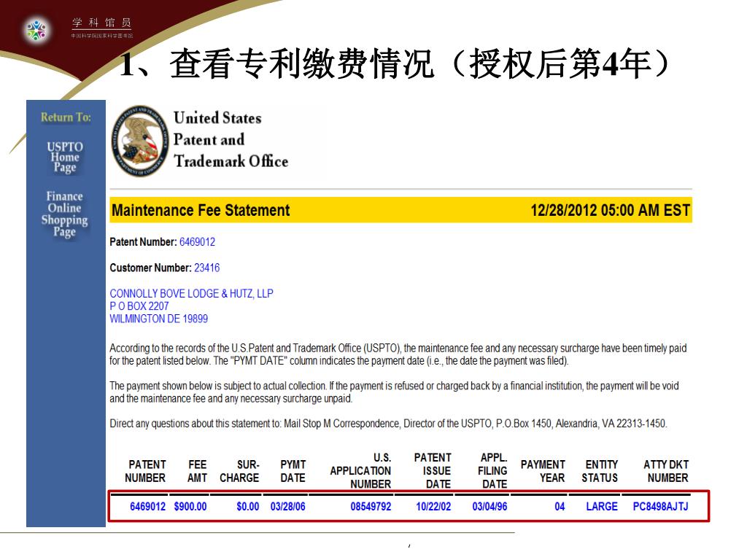Click the SUR-CHARGE column header
This screenshot has width=747, height=560.
[239, 471]
